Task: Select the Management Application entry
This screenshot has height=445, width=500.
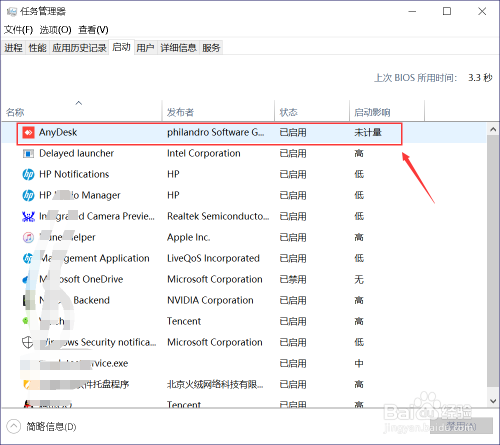Action: (x=94, y=258)
